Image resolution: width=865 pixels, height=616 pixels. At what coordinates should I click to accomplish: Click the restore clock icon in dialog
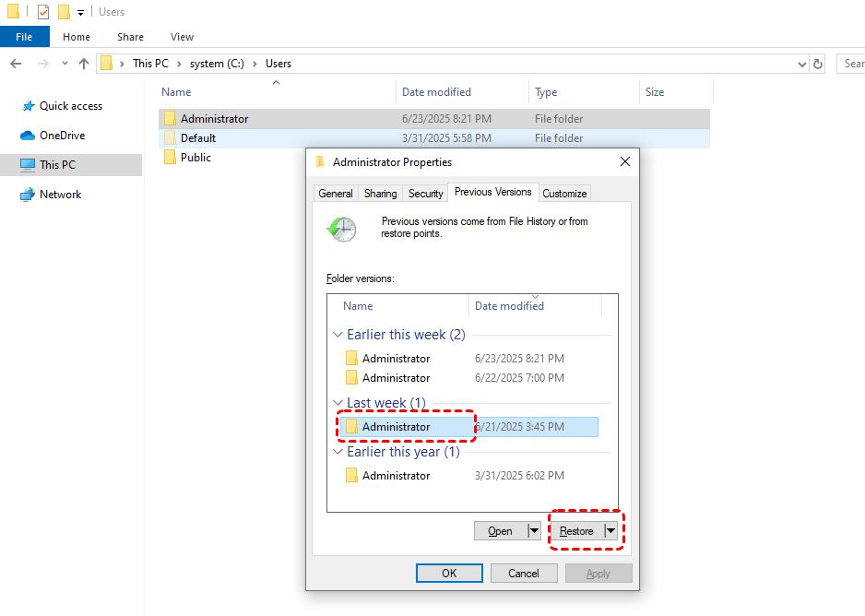tap(342, 230)
